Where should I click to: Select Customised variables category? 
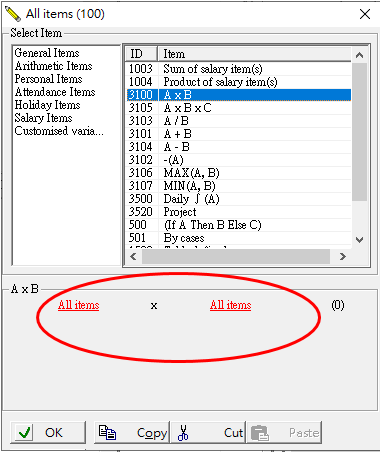[59, 131]
